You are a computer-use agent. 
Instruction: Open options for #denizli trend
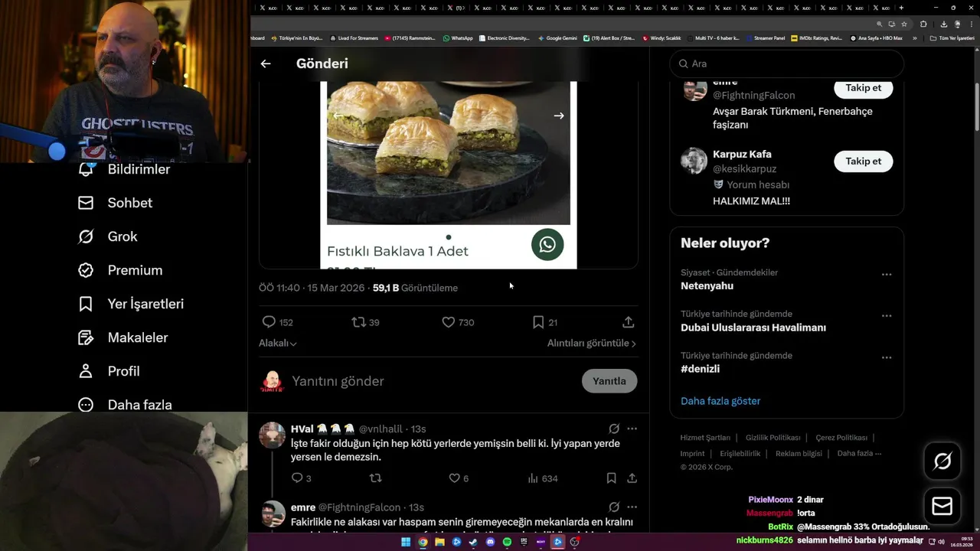pos(887,357)
